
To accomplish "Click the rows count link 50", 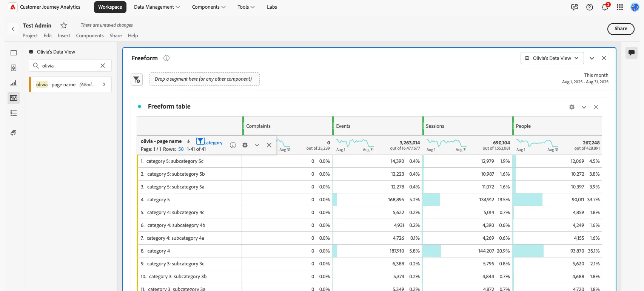I will coord(181,149).
